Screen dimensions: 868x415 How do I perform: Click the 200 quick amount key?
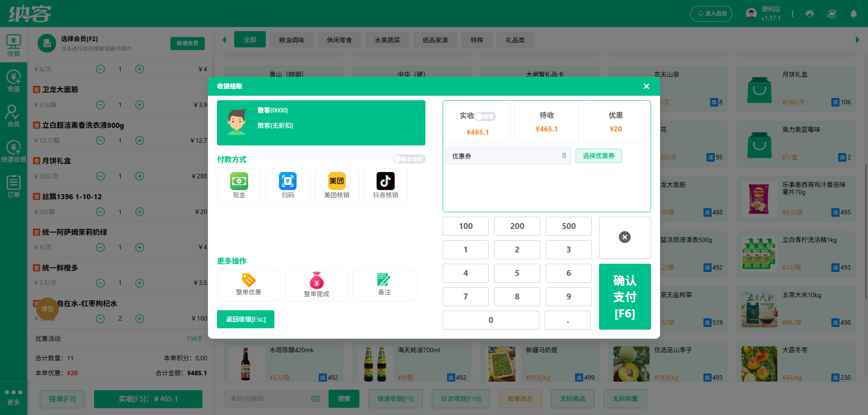tap(517, 226)
